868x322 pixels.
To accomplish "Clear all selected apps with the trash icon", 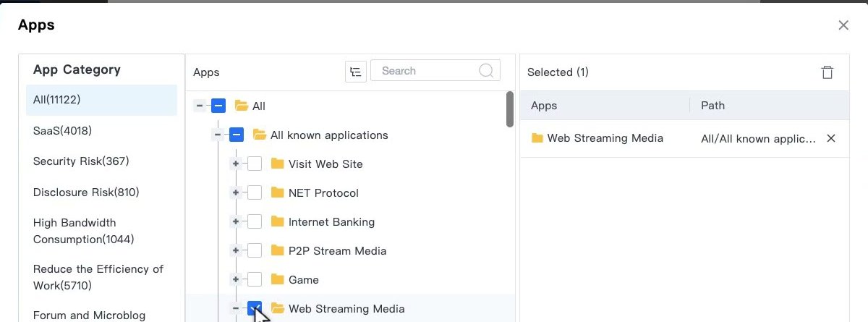I will [x=827, y=72].
